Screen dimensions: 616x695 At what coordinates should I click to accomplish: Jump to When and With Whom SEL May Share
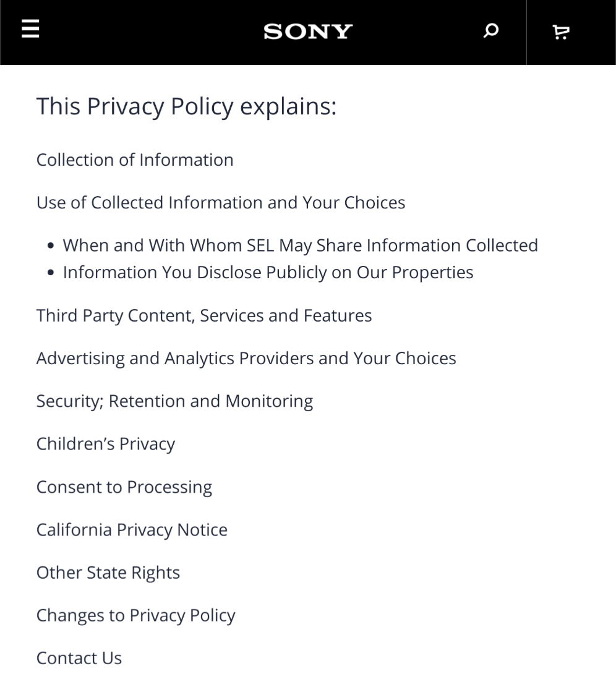pyautogui.click(x=300, y=245)
